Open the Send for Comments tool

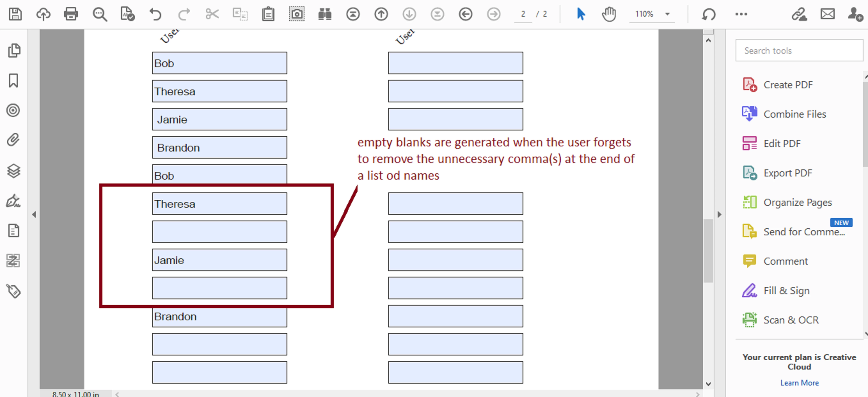(794, 232)
